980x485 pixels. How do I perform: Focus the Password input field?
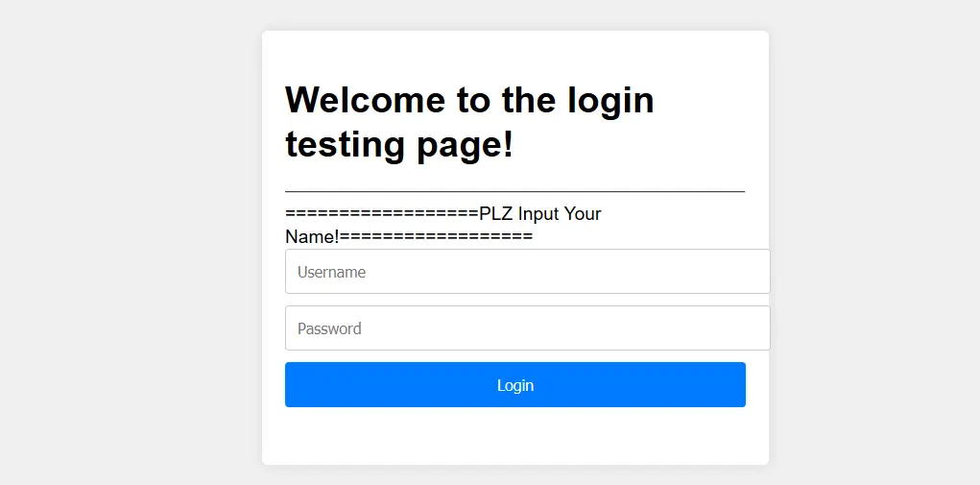[527, 328]
